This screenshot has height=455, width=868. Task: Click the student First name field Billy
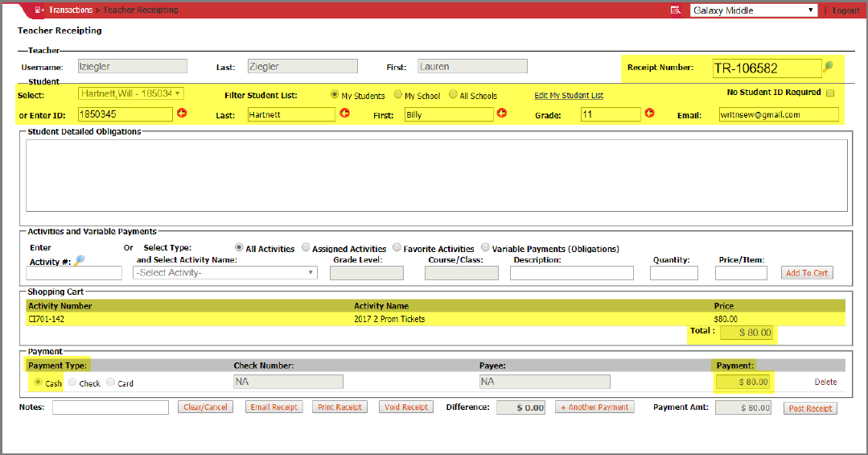point(449,114)
